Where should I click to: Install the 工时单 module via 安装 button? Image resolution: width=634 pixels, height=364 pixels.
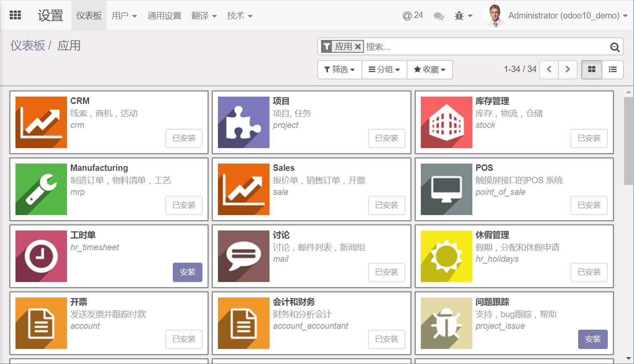pyautogui.click(x=187, y=272)
